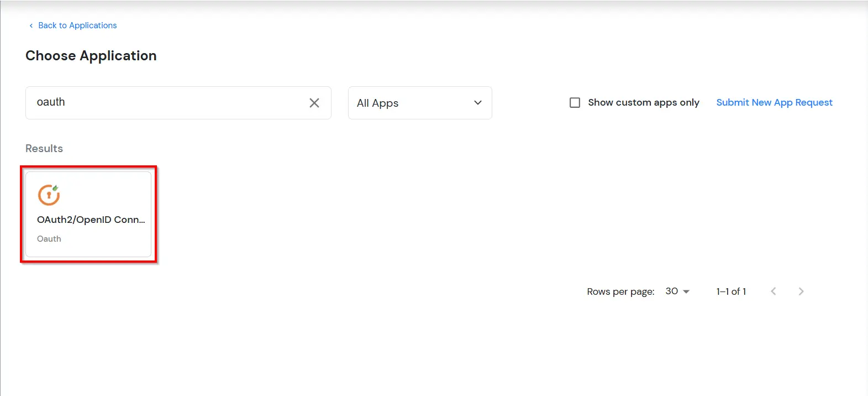This screenshot has width=868, height=396.
Task: Click the 1–1 of 1 pagination text
Action: [x=731, y=291]
